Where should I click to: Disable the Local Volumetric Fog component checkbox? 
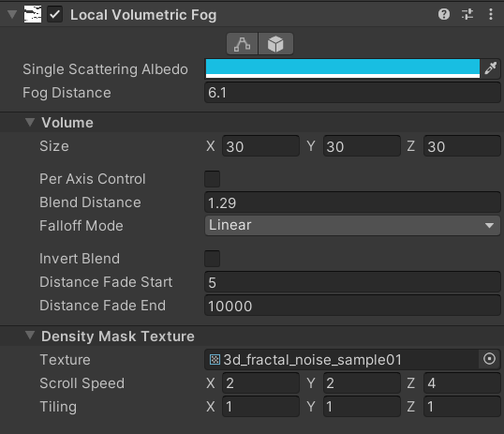(55, 14)
